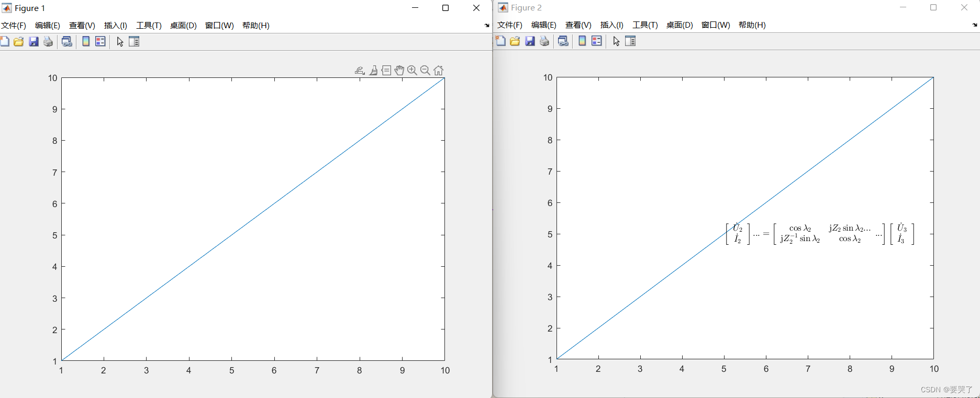The height and width of the screenshot is (398, 980).
Task: Click dock arrow in Figure 2 menu bar
Action: (x=975, y=25)
